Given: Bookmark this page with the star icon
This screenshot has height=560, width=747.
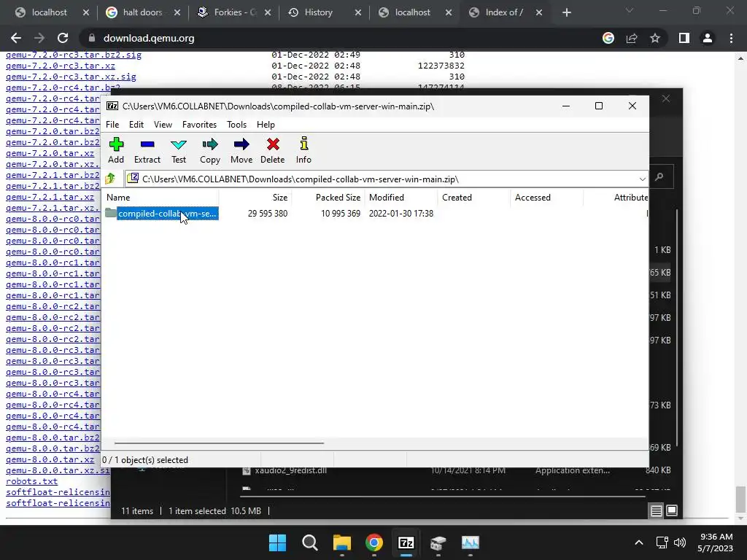Looking at the screenshot, I should click(655, 38).
